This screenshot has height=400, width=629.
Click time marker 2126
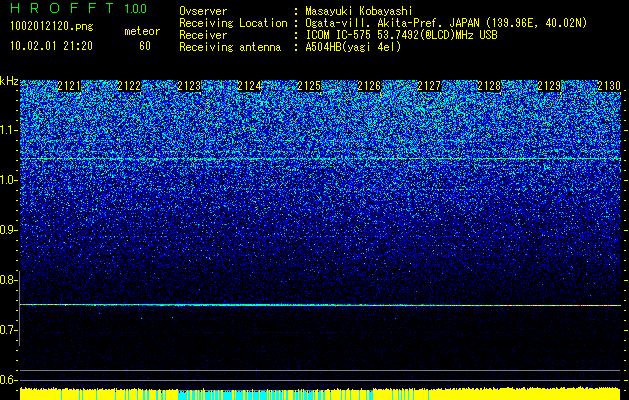(x=369, y=86)
